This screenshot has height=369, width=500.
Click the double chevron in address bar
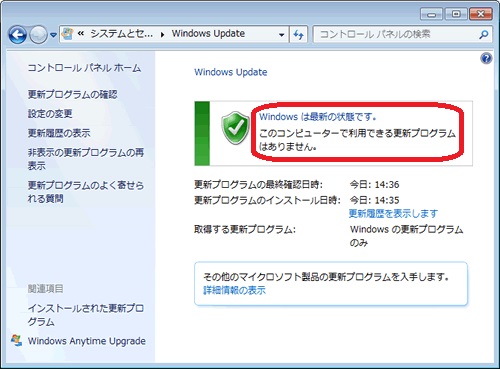(x=80, y=33)
